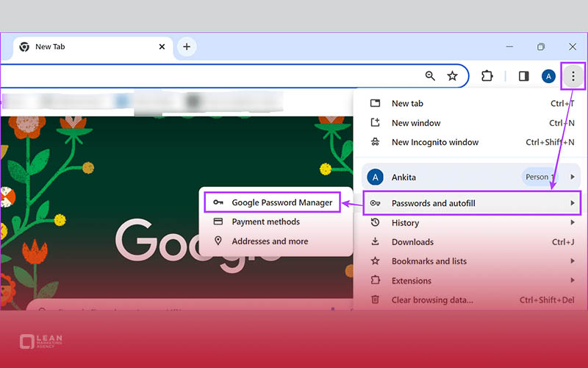Click Clear browsing data option
The height and width of the screenshot is (368, 588).
[432, 300]
